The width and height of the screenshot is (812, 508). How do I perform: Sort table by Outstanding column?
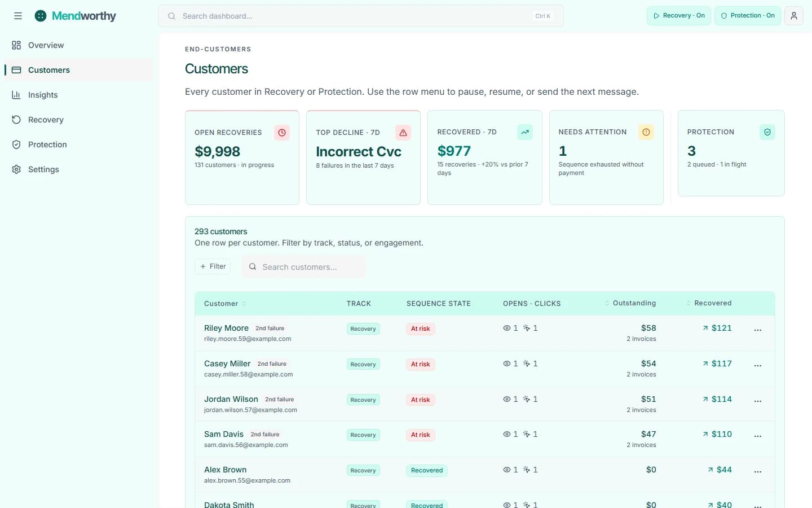click(630, 303)
